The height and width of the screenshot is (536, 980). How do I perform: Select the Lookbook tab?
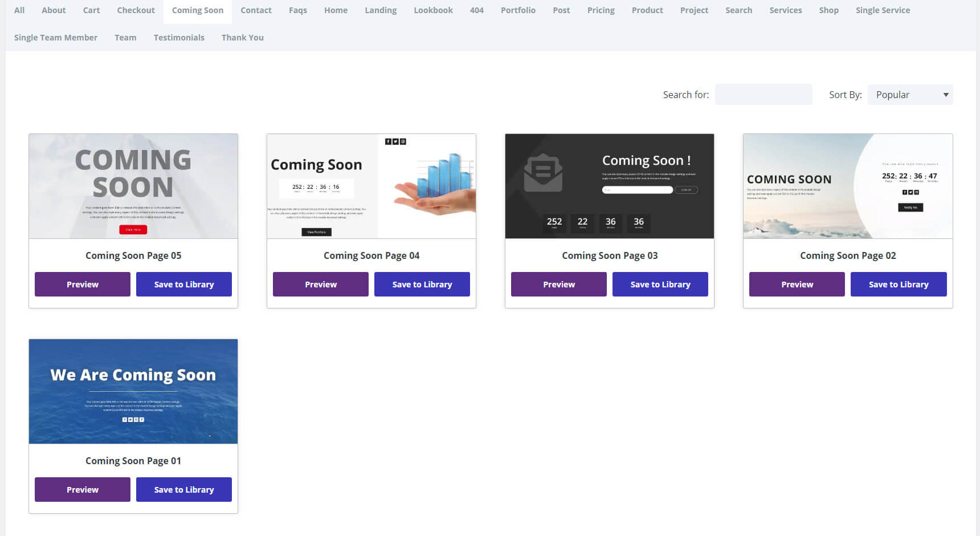(433, 10)
